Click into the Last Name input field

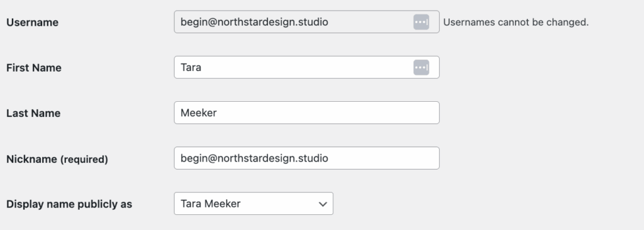307,112
